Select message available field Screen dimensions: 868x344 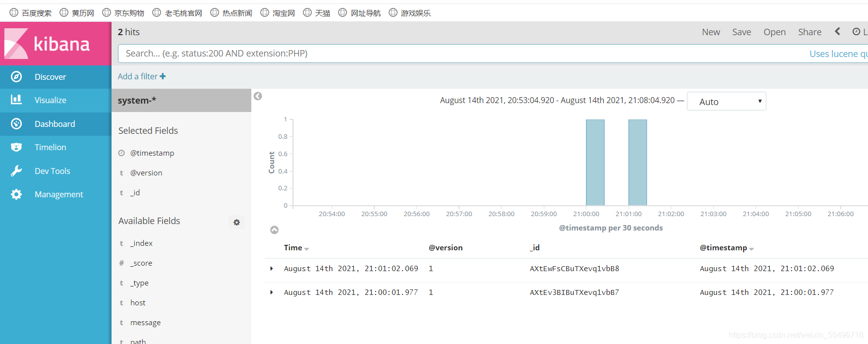coord(145,323)
